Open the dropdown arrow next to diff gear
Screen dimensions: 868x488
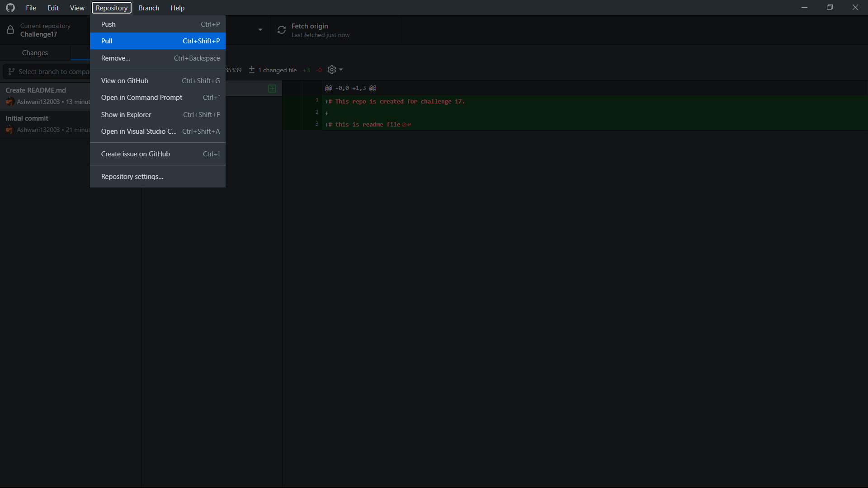pos(340,70)
